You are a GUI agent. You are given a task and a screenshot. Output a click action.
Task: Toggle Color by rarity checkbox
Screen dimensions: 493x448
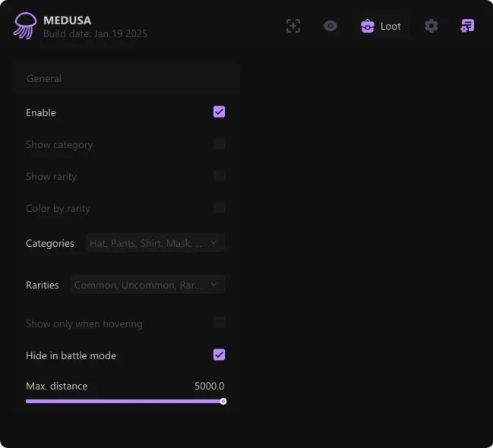point(219,208)
